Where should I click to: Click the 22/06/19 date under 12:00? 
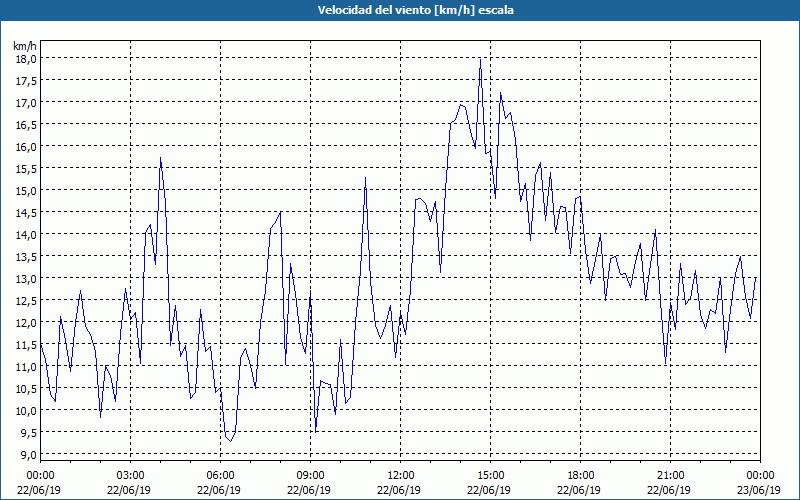399,490
